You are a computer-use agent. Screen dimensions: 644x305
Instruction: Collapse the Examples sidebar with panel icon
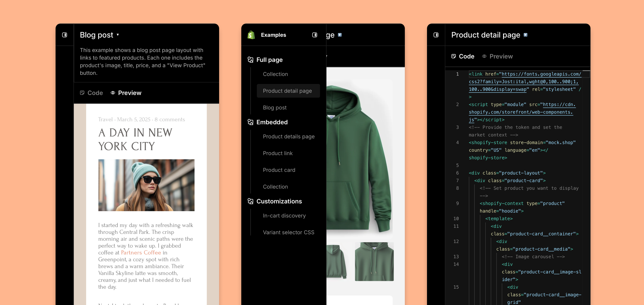click(315, 35)
